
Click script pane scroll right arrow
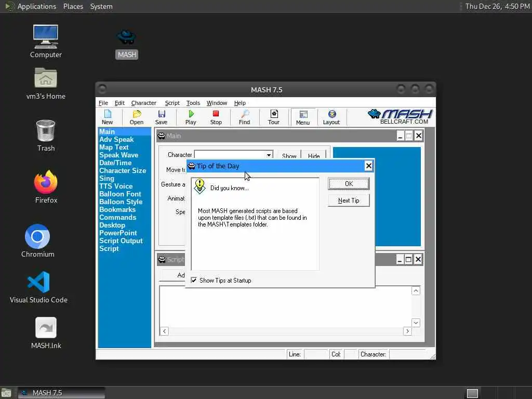(407, 331)
